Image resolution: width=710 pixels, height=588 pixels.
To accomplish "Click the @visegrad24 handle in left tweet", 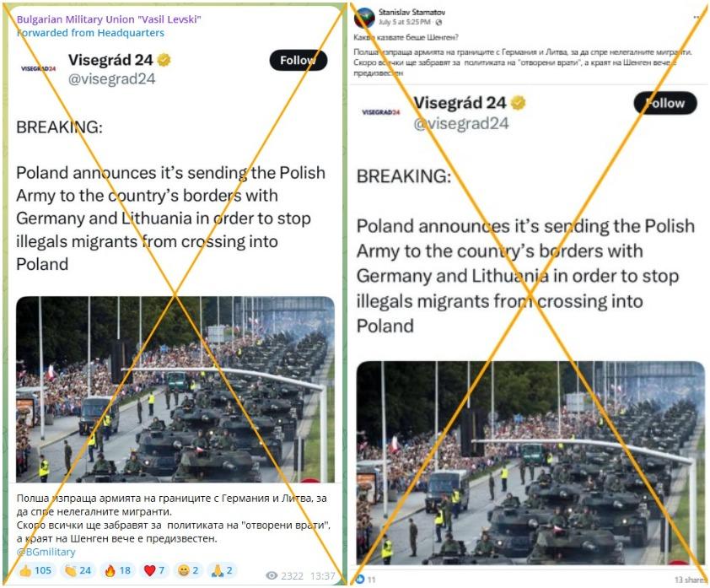I will click(111, 78).
